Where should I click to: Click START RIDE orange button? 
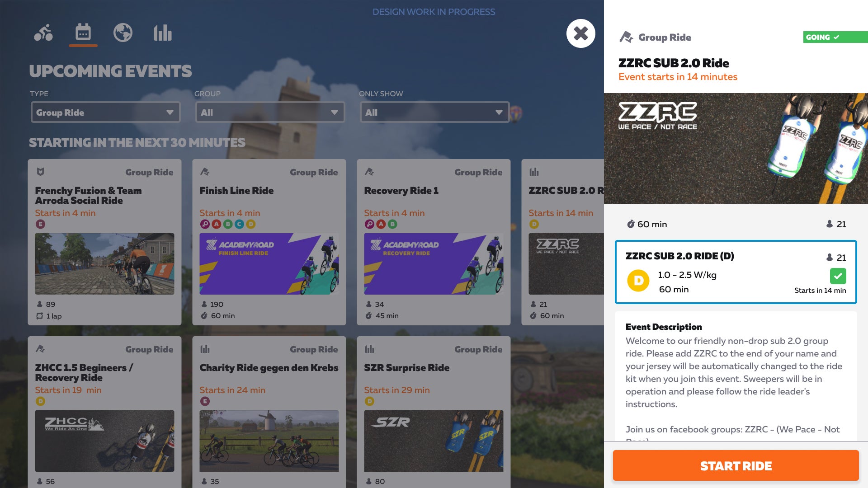pyautogui.click(x=736, y=466)
